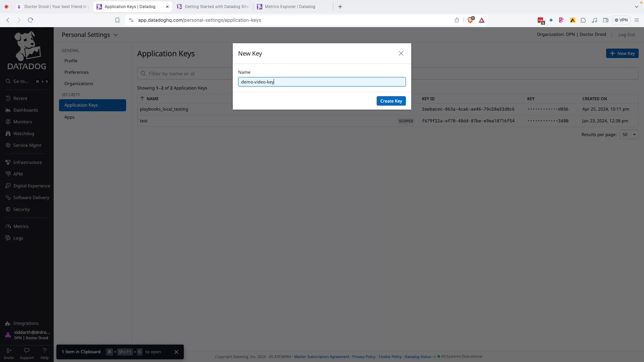Screen dimensions: 644x362
Task: Click the Create Key button
Action: [x=391, y=101]
